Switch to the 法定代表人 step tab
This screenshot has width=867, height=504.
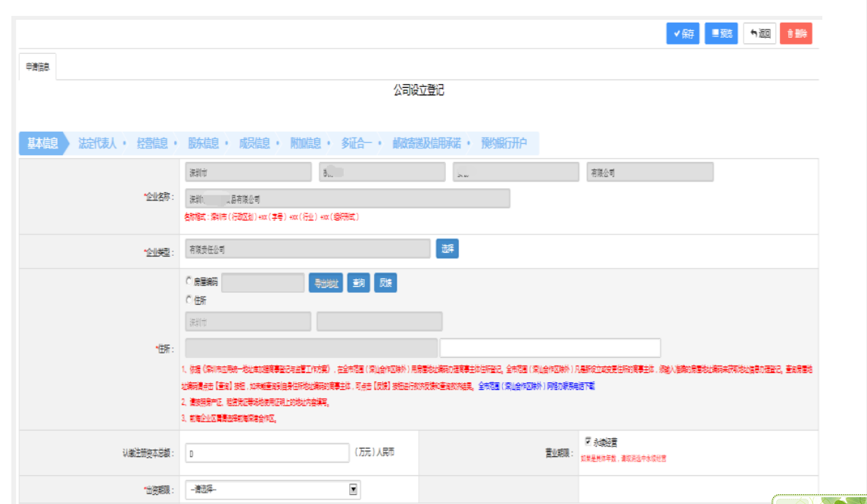98,143
